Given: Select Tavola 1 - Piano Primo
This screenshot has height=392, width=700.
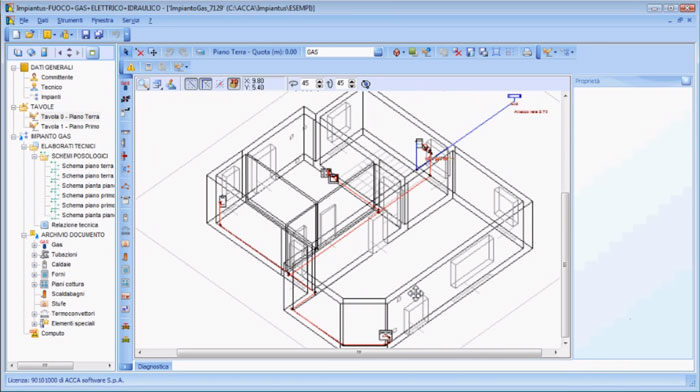Looking at the screenshot, I should pos(70,126).
